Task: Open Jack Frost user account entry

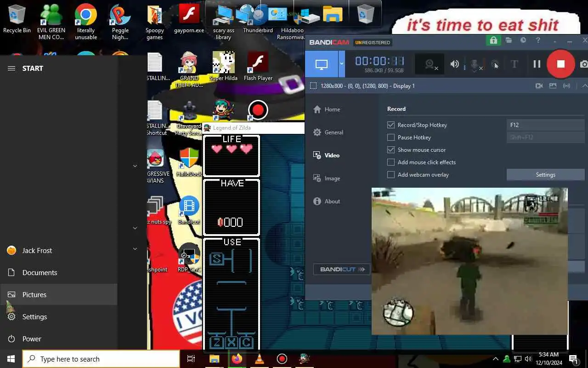Action: click(x=59, y=250)
